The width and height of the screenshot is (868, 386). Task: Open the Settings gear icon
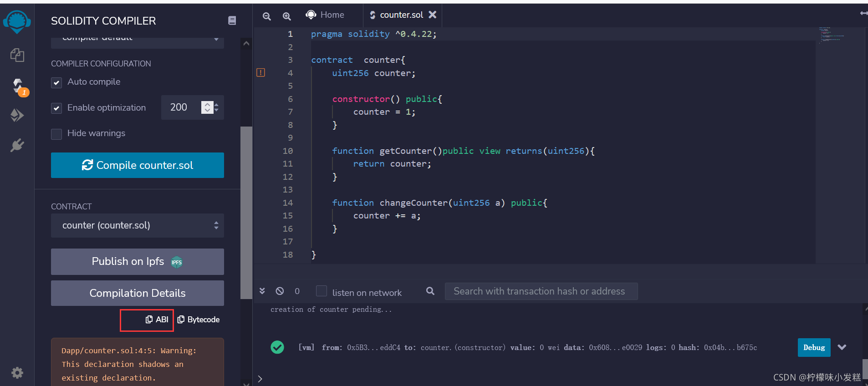pos(17,373)
